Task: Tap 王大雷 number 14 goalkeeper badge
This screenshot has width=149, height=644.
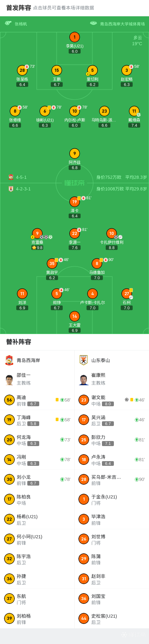Action: [75, 316]
